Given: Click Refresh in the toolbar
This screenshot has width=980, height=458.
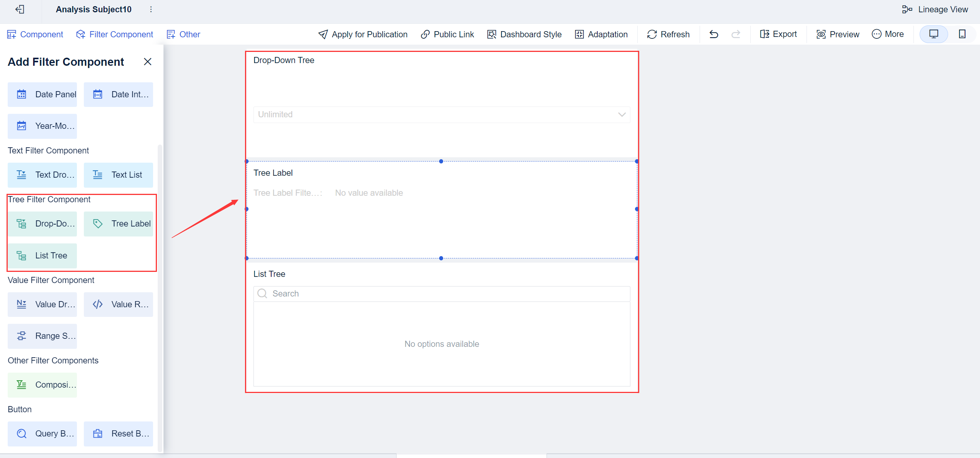Looking at the screenshot, I should 668,34.
